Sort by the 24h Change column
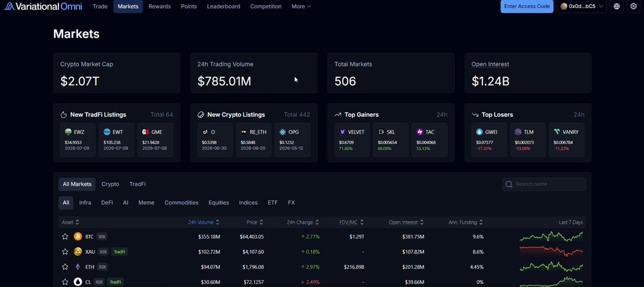Image resolution: width=644 pixels, height=287 pixels. (303, 222)
